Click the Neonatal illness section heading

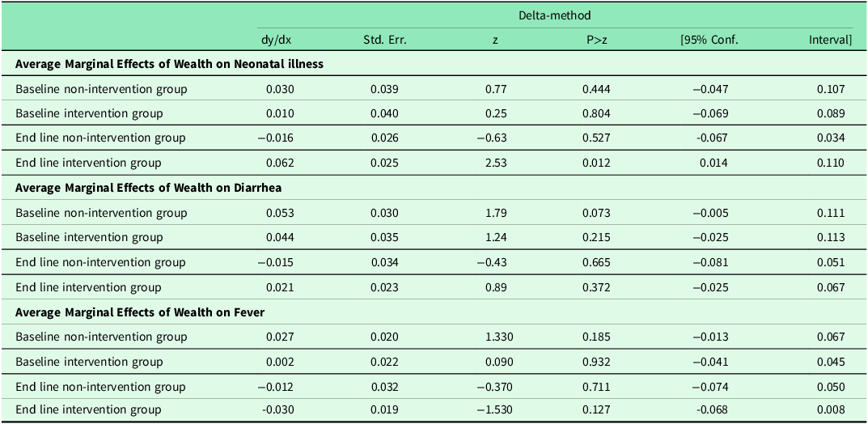[x=170, y=64]
